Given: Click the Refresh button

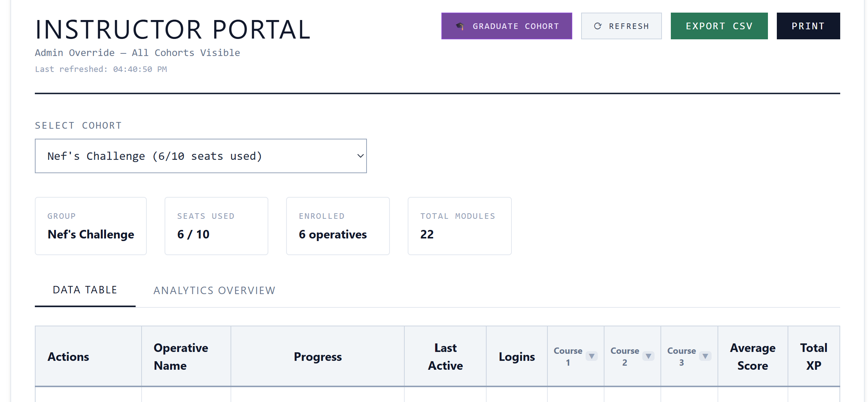Looking at the screenshot, I should click(x=621, y=26).
